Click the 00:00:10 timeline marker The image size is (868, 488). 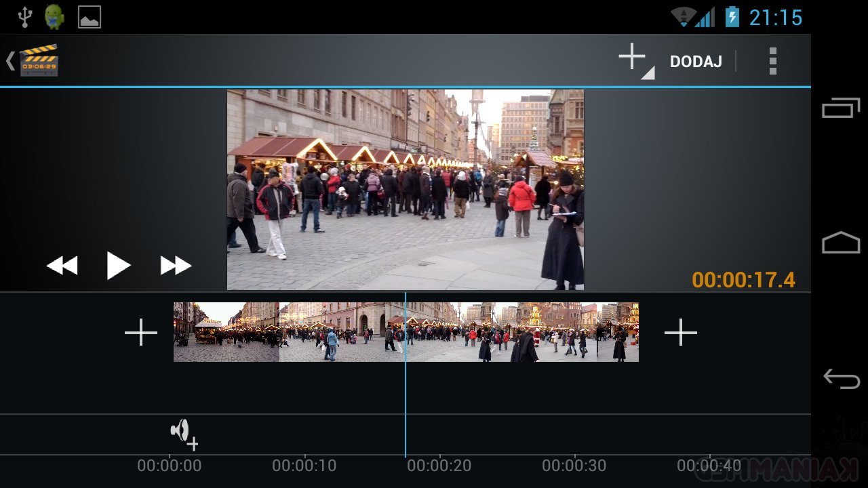304,466
